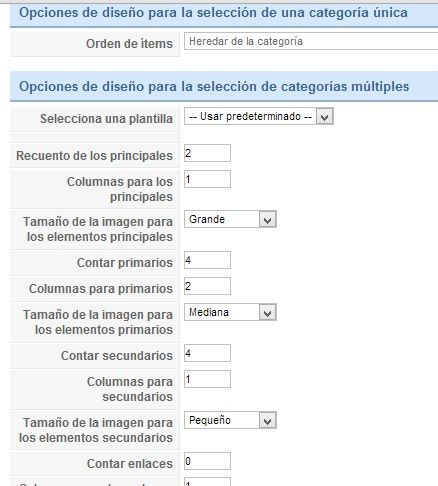Click the Contar secundarios input field

207,353
